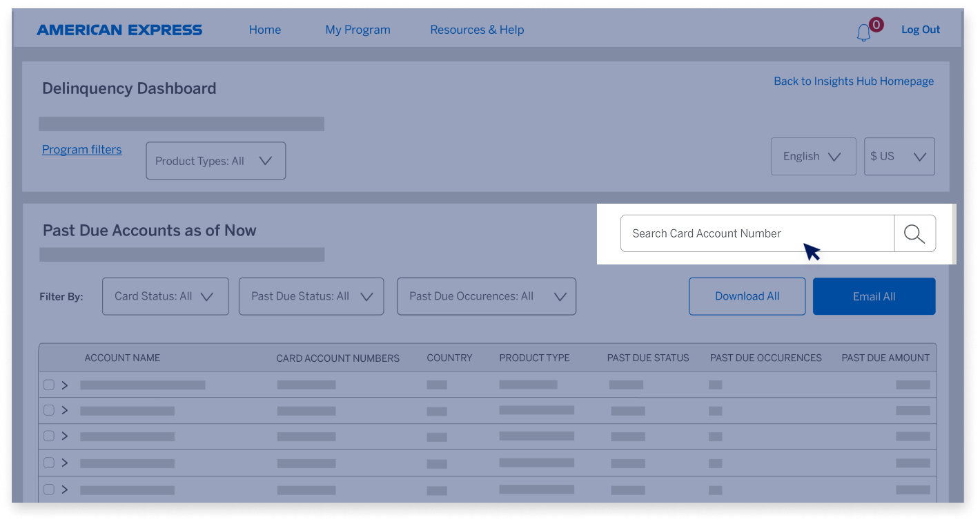
Task: Select the Home navigation item
Action: (x=265, y=30)
